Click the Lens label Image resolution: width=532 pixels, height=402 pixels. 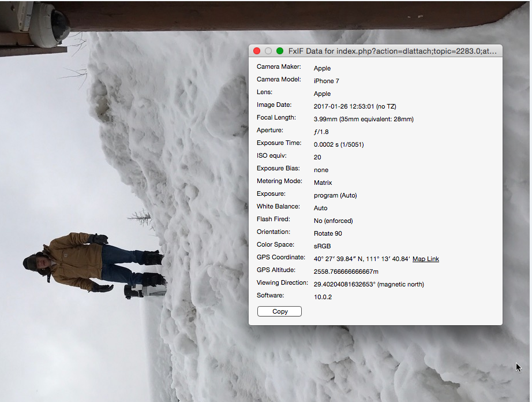[265, 92]
